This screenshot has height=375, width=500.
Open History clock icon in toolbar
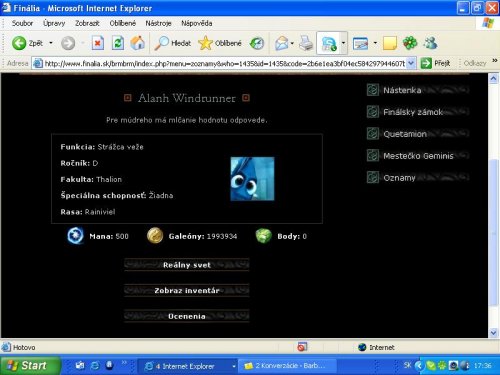click(x=257, y=43)
